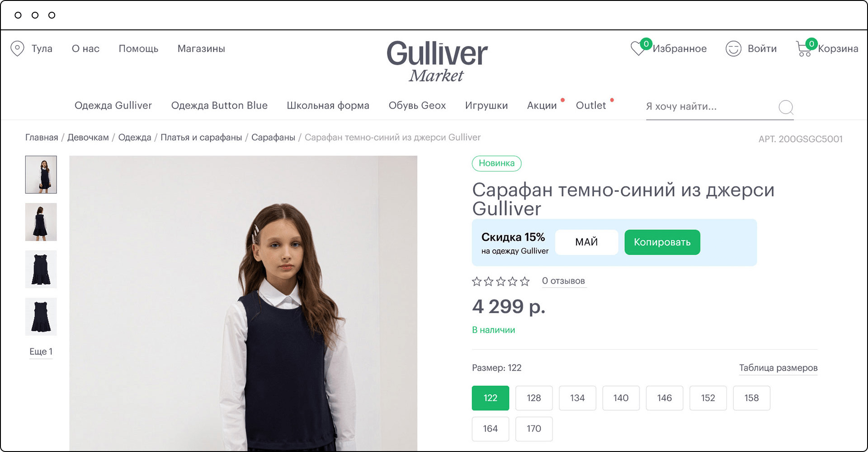The image size is (868, 452).
Task: Open the Outlet menu item
Action: pos(590,105)
